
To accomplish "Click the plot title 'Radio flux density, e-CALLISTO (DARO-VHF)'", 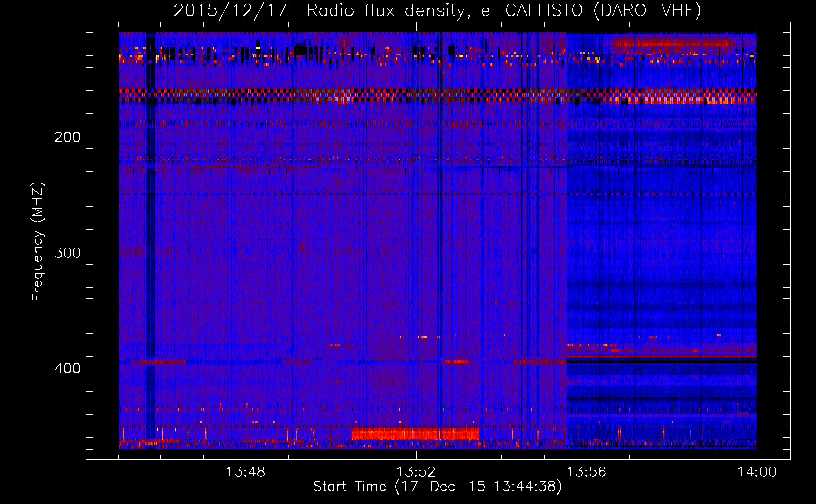I will coord(503,10).
